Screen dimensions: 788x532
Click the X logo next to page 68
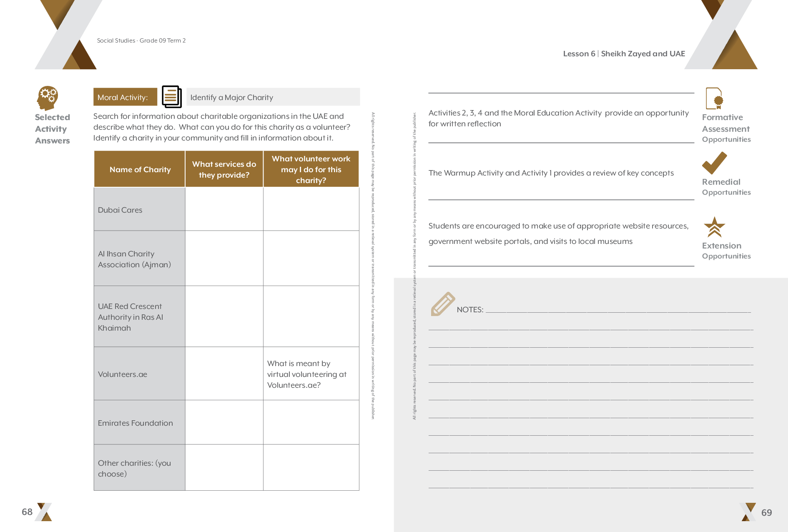point(44,512)
